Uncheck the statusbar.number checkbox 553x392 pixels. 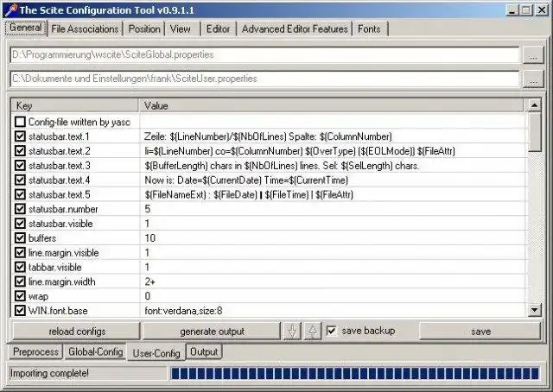tap(20, 209)
